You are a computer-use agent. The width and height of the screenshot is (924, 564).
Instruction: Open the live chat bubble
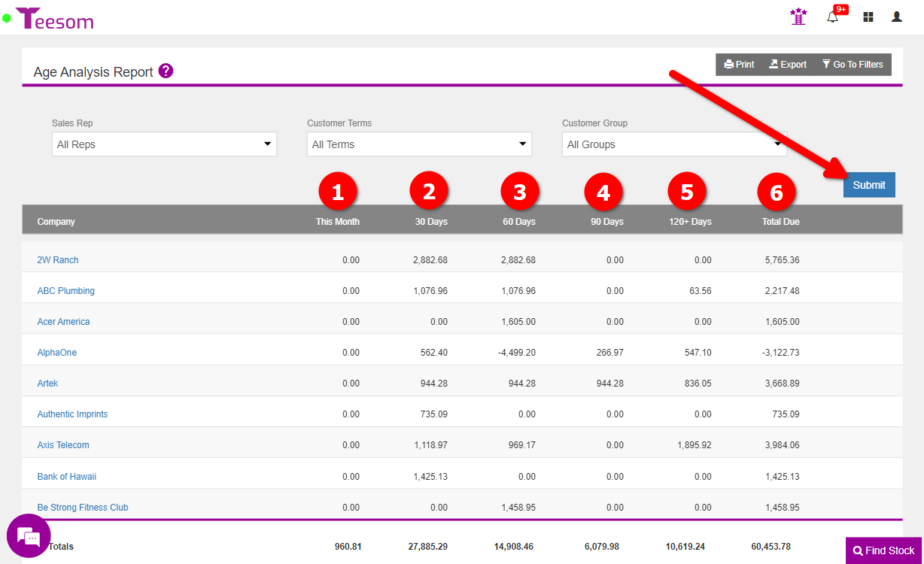29,536
